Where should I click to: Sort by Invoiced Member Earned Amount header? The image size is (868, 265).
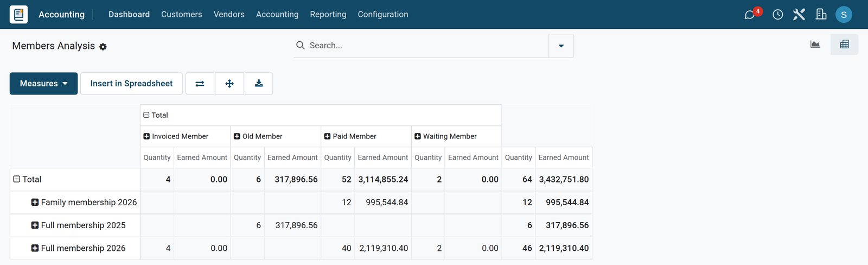coord(202,157)
